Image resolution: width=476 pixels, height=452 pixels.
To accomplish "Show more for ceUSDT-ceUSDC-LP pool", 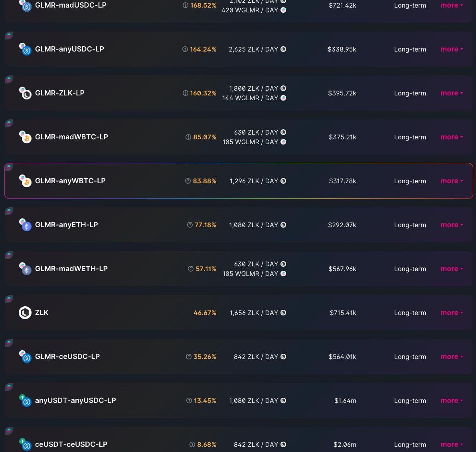I will coord(452,444).
